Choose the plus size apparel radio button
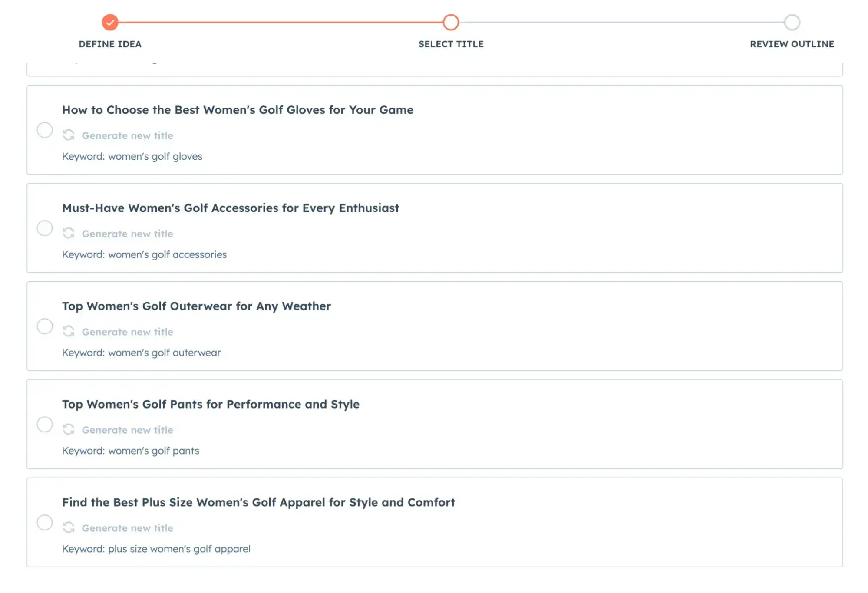This screenshot has height=593, width=868. tap(45, 522)
